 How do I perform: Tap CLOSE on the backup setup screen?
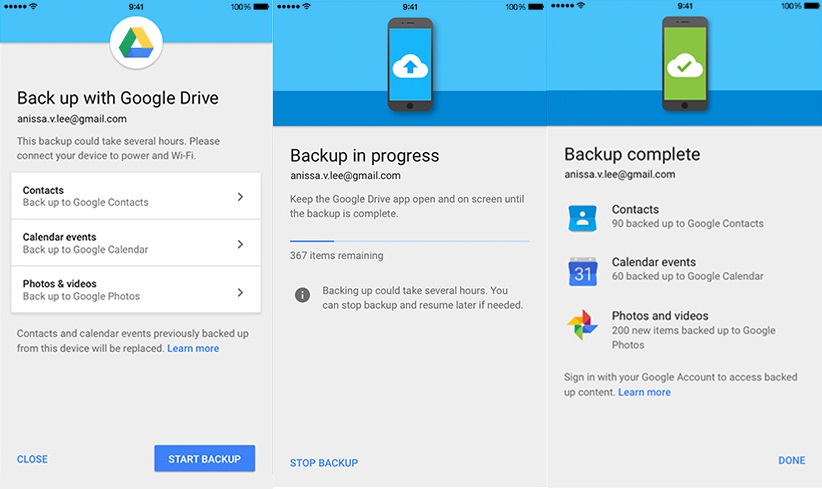point(32,460)
